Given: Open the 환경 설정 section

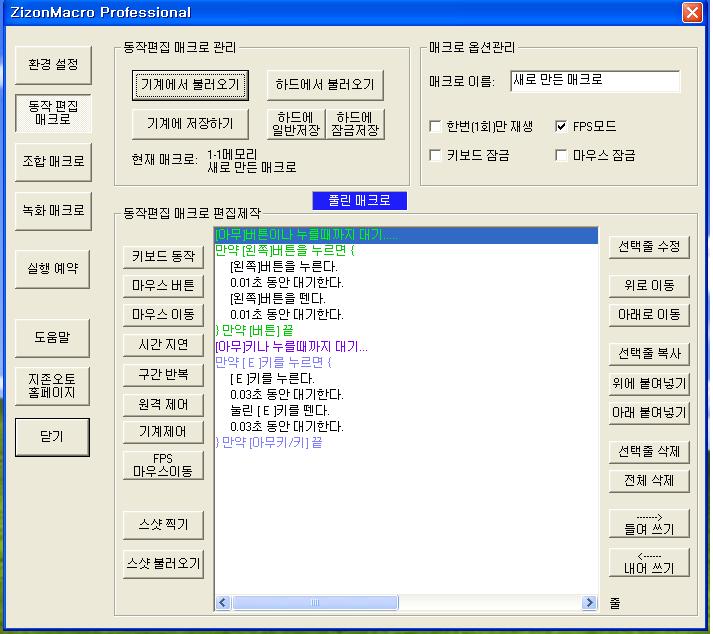Looking at the screenshot, I should point(53,65).
